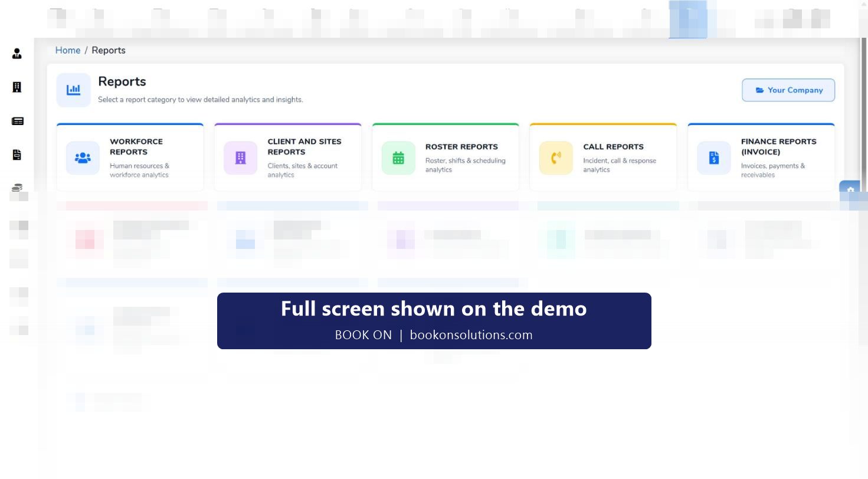Click the Finance Reports invoice icon

714,158
